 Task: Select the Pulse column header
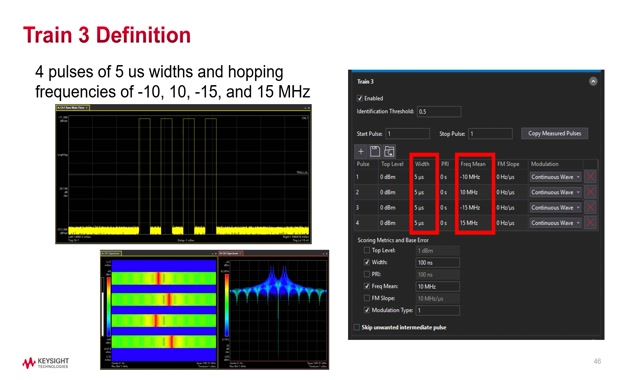(x=363, y=164)
